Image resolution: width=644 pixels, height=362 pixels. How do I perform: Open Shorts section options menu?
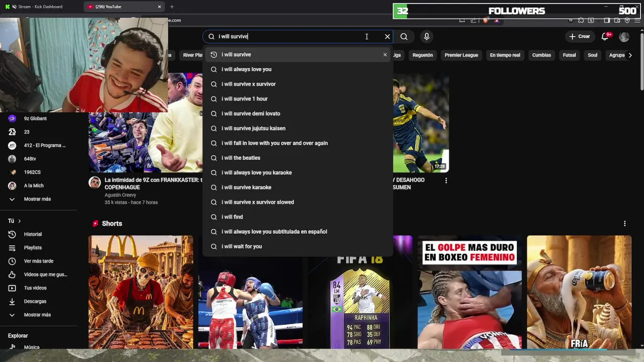pyautogui.click(x=624, y=223)
